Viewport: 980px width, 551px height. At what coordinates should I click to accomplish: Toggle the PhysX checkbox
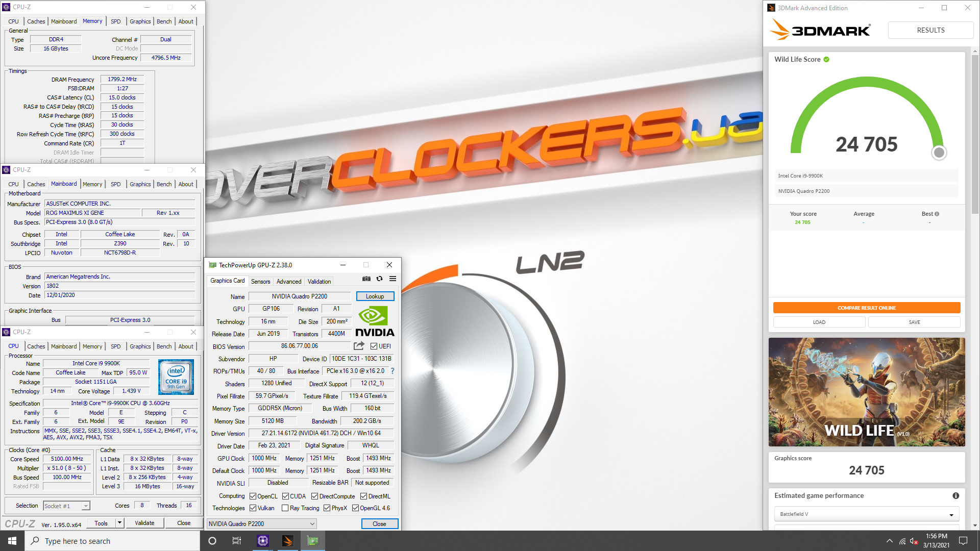coord(327,508)
